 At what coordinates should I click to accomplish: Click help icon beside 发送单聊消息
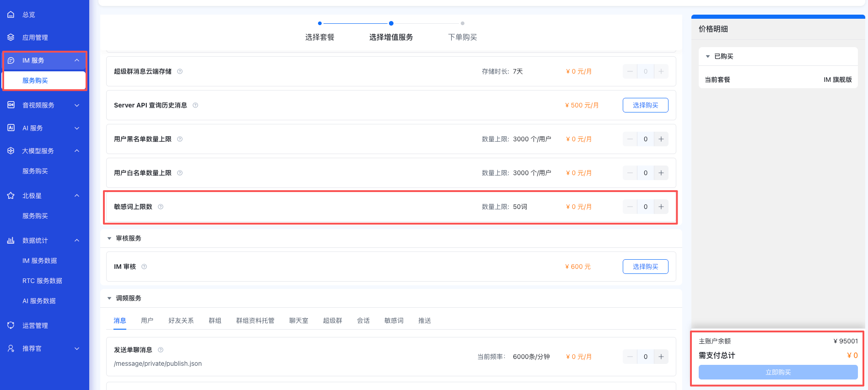[x=161, y=350]
